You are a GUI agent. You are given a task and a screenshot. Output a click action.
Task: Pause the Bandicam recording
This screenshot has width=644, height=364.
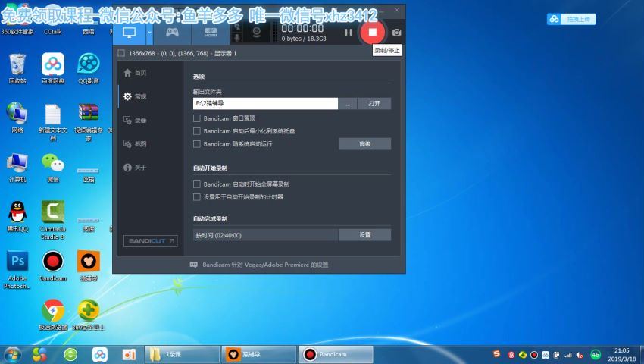349,33
